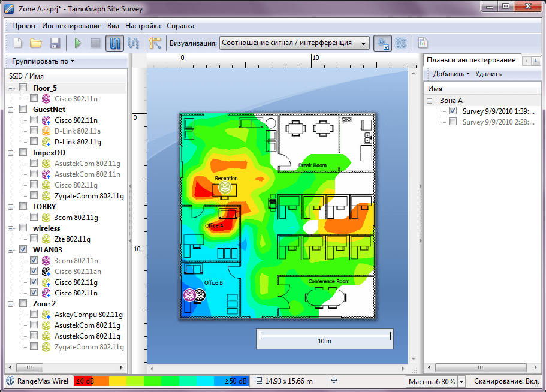Open the Настройка menu

tap(143, 26)
